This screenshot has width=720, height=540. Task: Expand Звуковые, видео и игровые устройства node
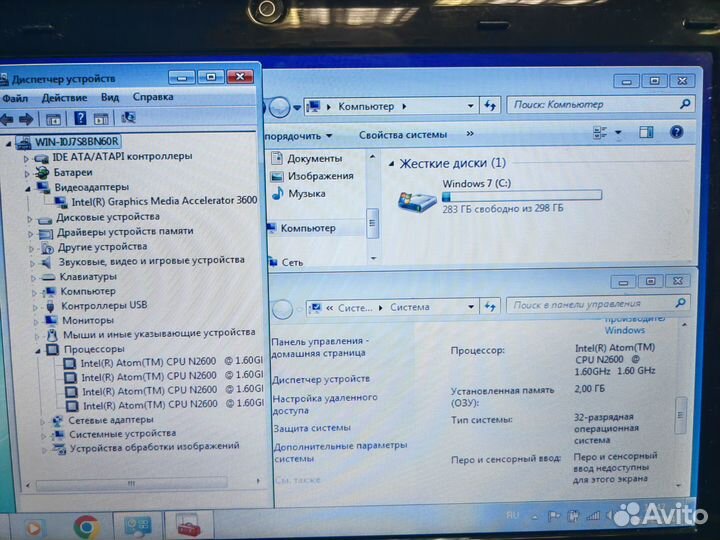click(33, 263)
